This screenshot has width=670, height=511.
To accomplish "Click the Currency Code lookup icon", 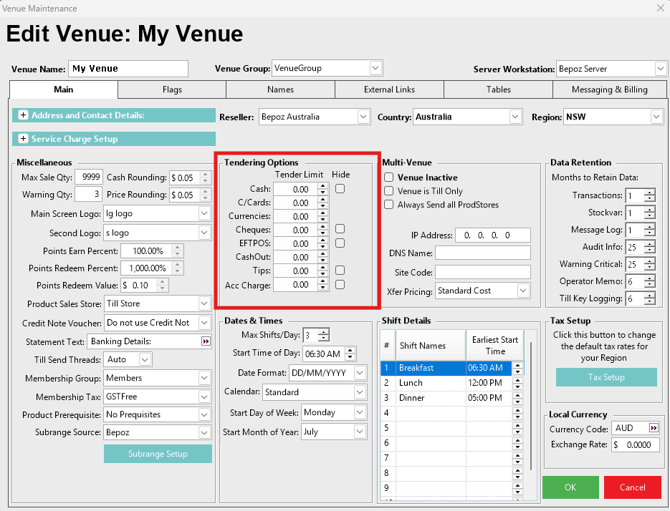I will 654,428.
